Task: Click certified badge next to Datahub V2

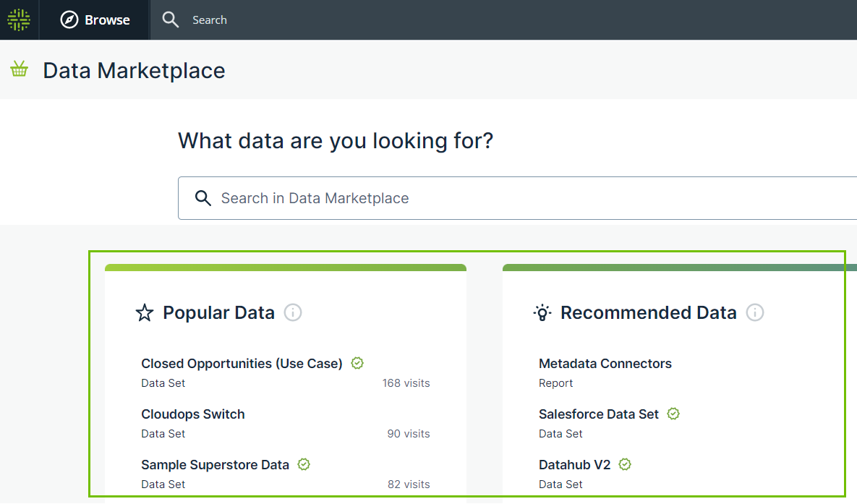Action: 626,464
